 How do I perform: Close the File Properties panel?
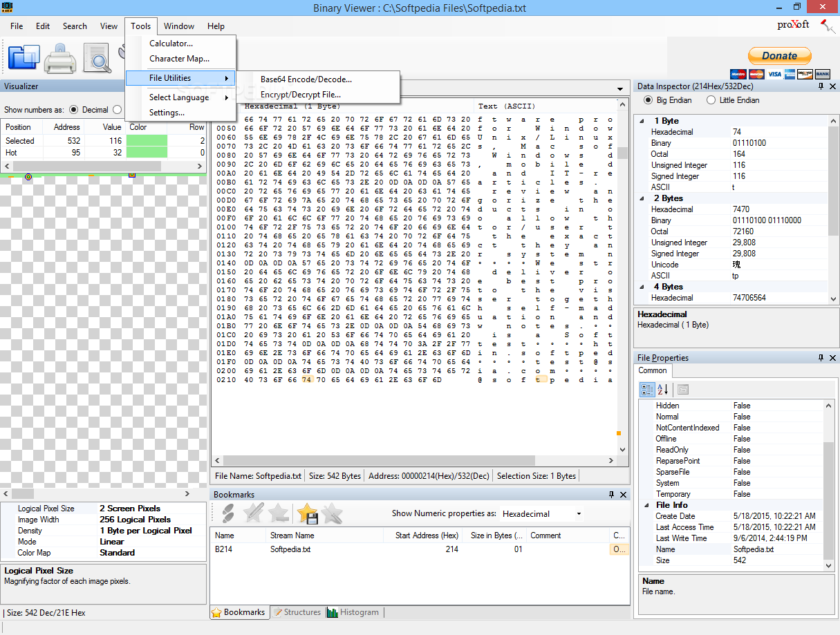tap(832, 358)
